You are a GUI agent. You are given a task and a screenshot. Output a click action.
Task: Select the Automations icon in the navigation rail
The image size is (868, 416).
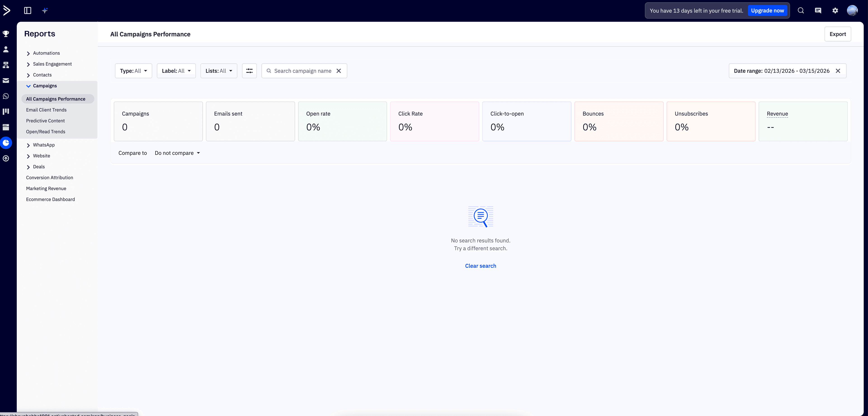tap(6, 65)
